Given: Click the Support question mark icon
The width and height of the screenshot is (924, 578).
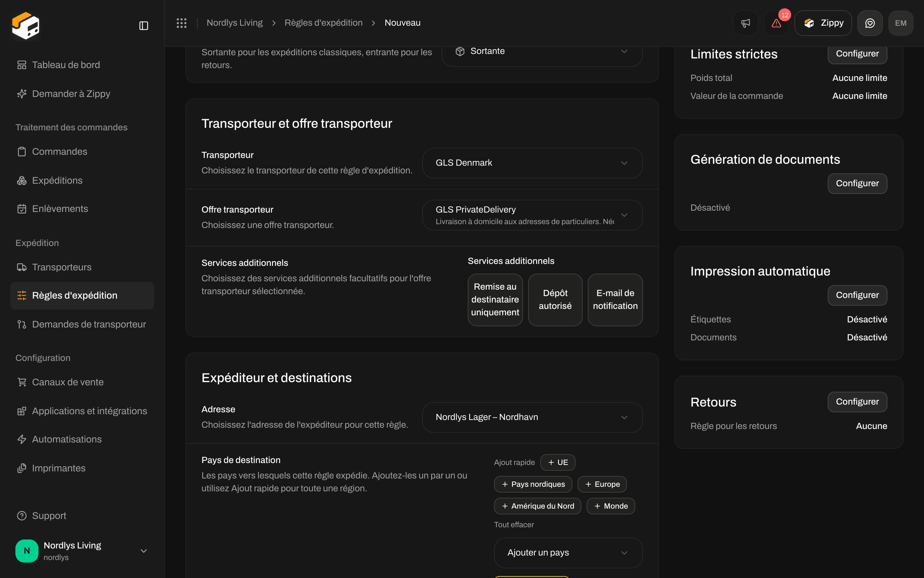Looking at the screenshot, I should (22, 516).
